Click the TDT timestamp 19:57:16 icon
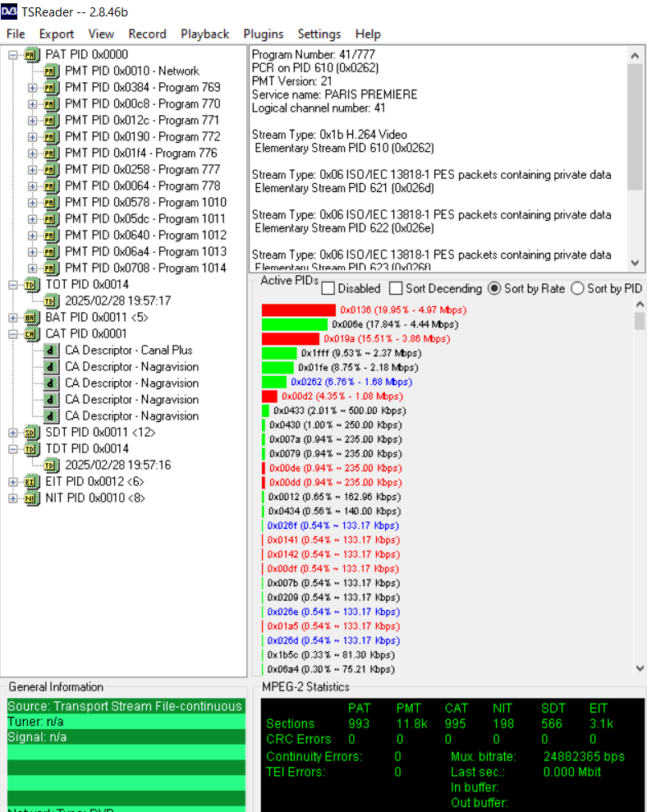The height and width of the screenshot is (812, 647). (x=50, y=465)
